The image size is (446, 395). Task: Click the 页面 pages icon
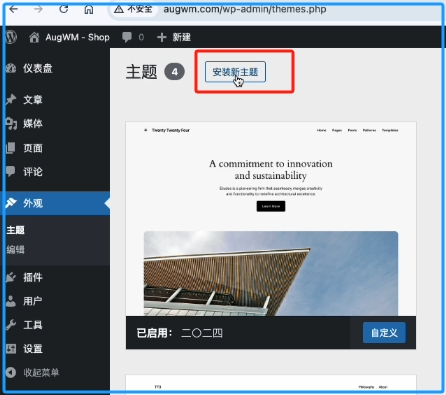(11, 148)
